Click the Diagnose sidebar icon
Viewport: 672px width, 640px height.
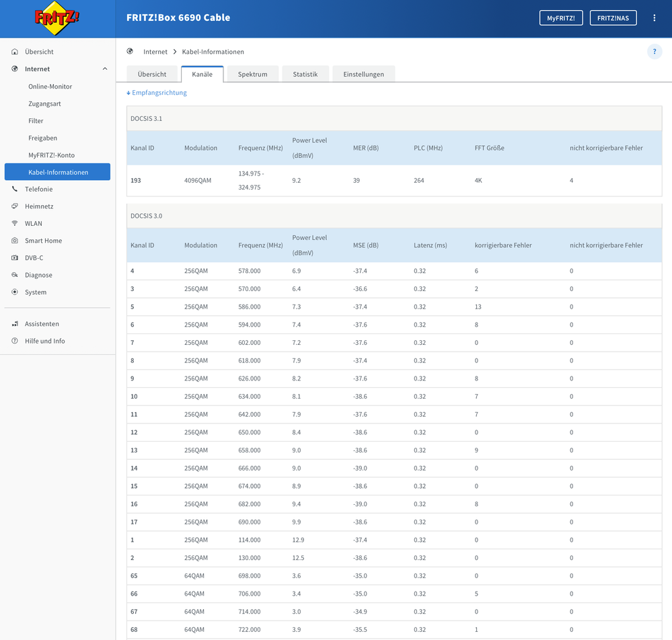point(15,275)
